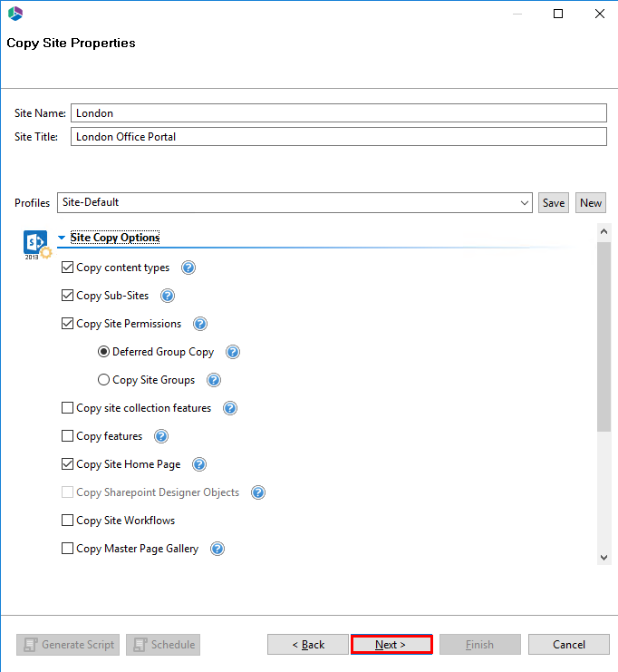Select Copy Site Groups radio button
This screenshot has width=618, height=672.
(x=104, y=380)
